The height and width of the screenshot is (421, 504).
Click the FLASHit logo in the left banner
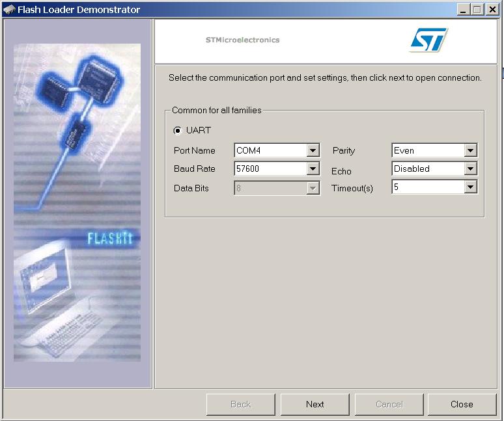click(109, 238)
